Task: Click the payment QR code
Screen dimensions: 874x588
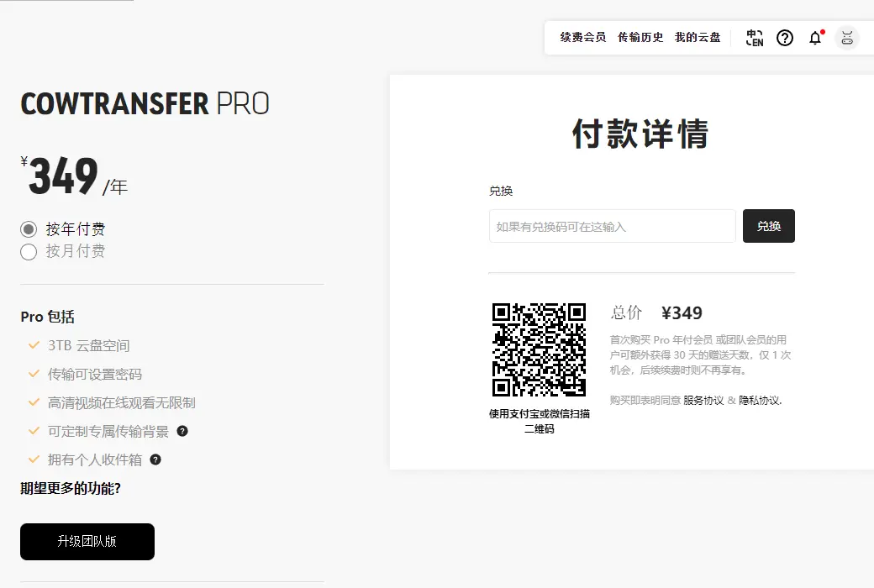Action: pyautogui.click(x=539, y=350)
